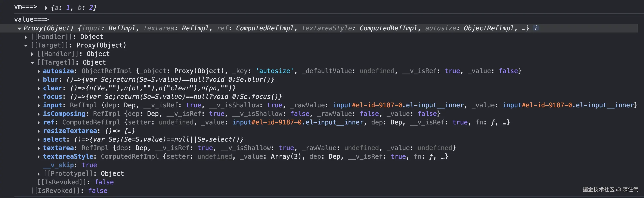Viewport: 644px width, 198px height.
Task: Expand the inner [[Handler]]: Object node
Action: 32,54
